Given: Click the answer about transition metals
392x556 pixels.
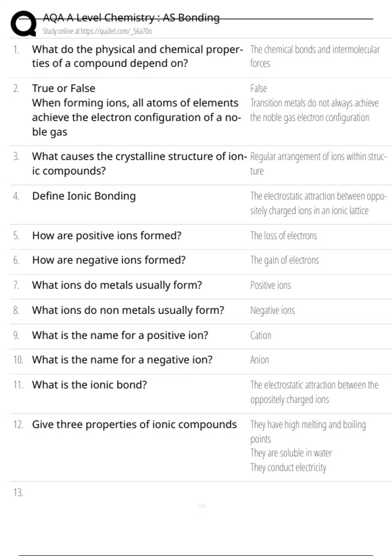Looking at the screenshot, I should [x=314, y=110].
